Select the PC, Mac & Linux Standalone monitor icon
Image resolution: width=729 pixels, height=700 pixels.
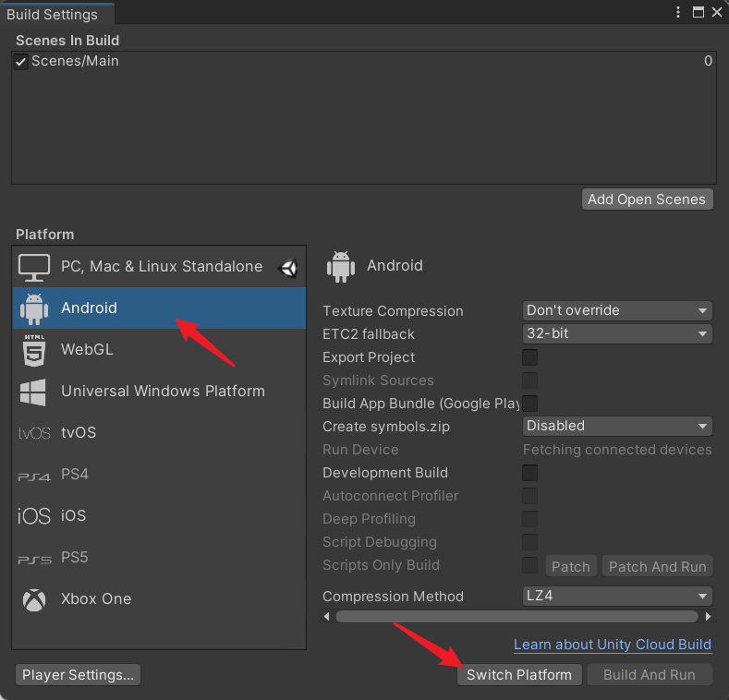click(34, 267)
